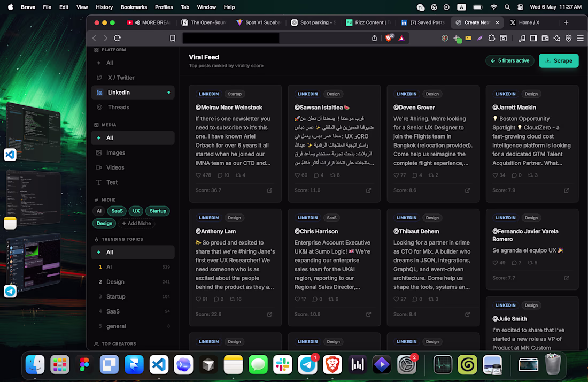Open external link on Jarrett Mackin post
The width and height of the screenshot is (588, 382).
[567, 190]
